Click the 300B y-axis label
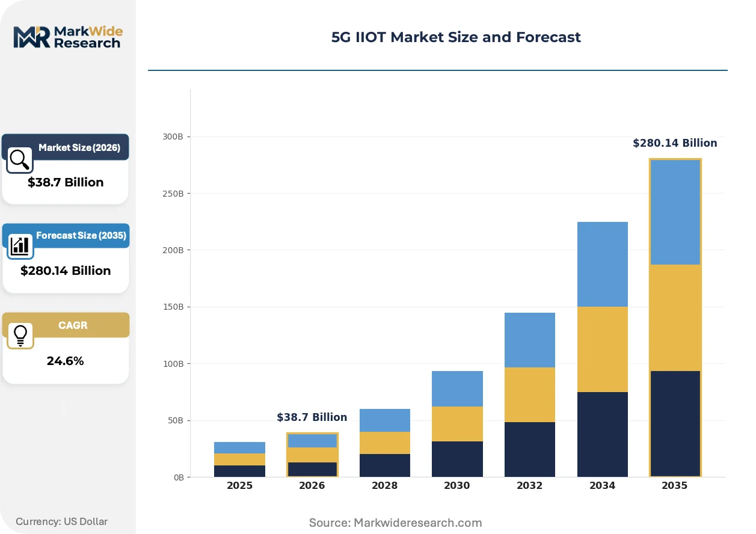The height and width of the screenshot is (534, 756). pyautogui.click(x=173, y=137)
